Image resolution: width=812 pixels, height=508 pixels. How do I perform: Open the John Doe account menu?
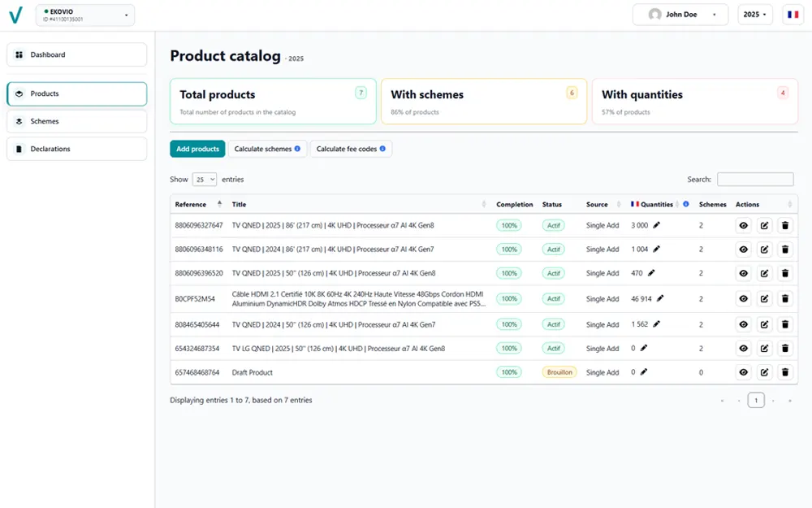[x=680, y=14]
